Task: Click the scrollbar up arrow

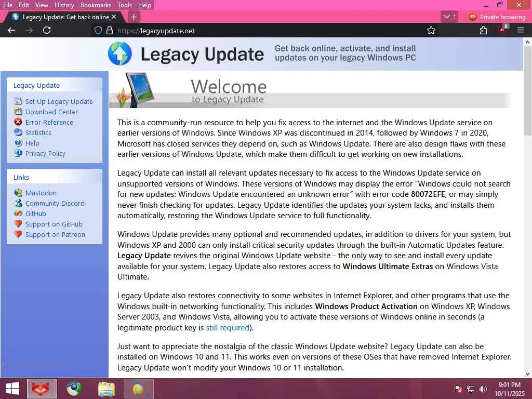Action: (x=527, y=42)
